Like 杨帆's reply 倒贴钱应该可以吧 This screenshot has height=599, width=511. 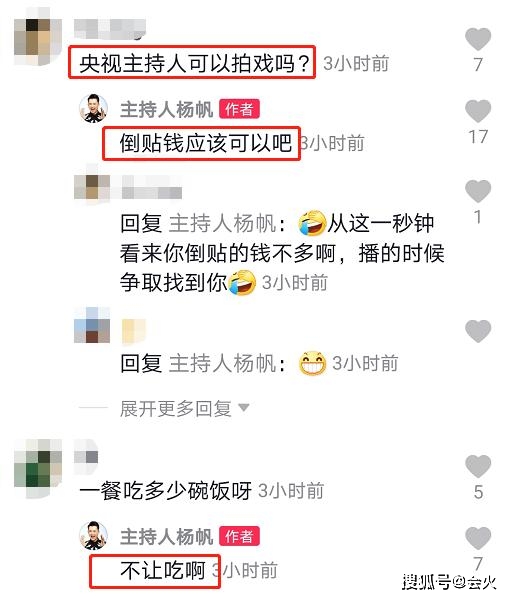point(478,111)
